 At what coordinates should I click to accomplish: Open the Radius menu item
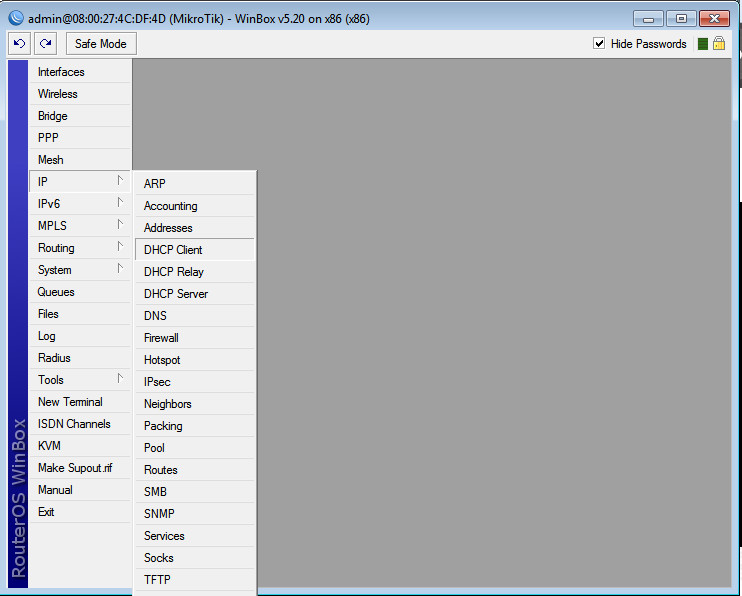pos(80,357)
